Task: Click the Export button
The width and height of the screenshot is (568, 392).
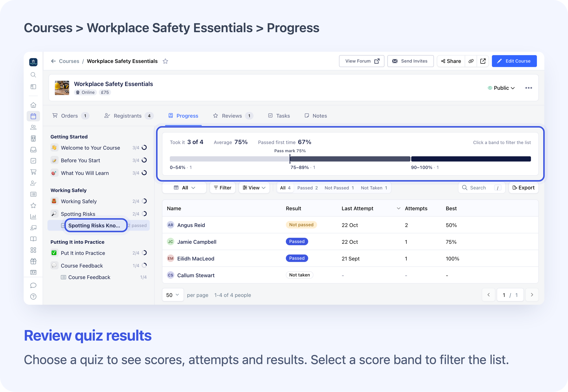Action: [523, 188]
